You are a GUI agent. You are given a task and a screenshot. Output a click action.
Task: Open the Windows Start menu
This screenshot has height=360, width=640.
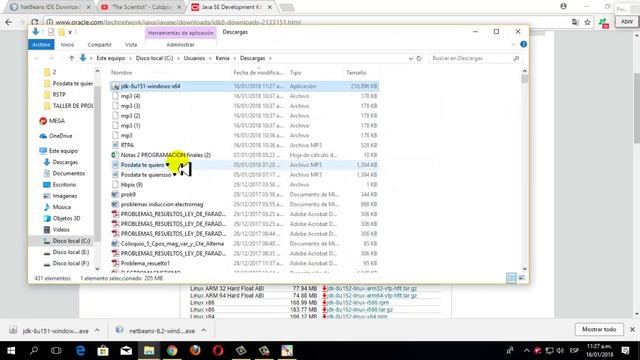coord(11,351)
